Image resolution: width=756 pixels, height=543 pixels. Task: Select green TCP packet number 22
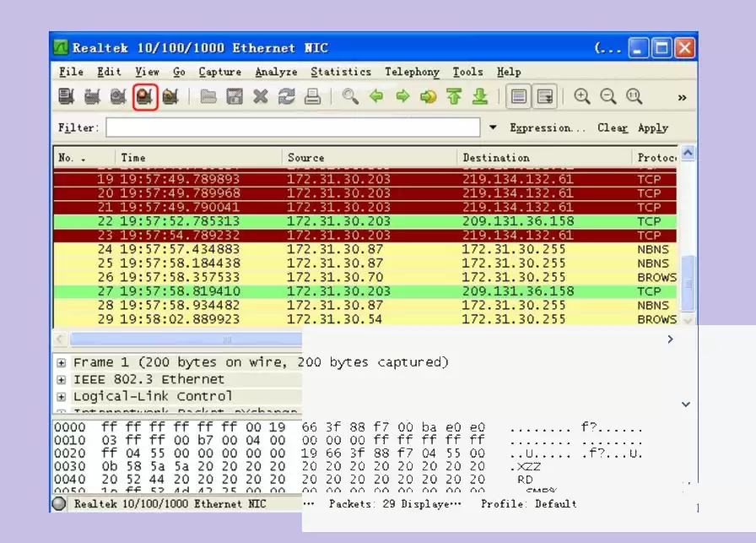click(365, 221)
